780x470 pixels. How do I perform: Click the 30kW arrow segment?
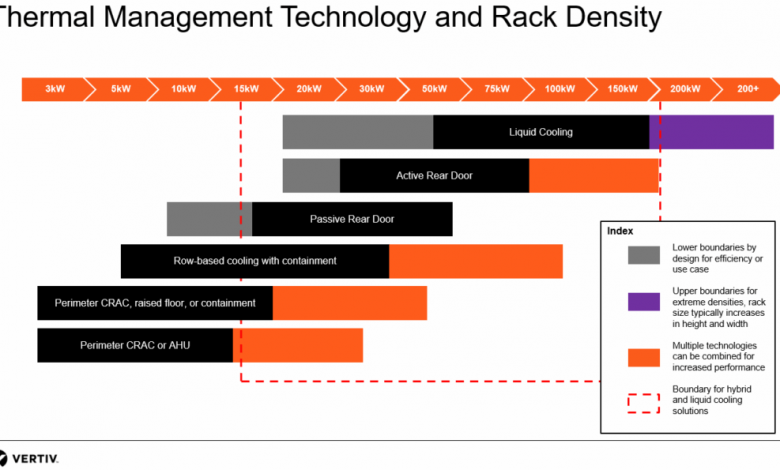coord(372,90)
